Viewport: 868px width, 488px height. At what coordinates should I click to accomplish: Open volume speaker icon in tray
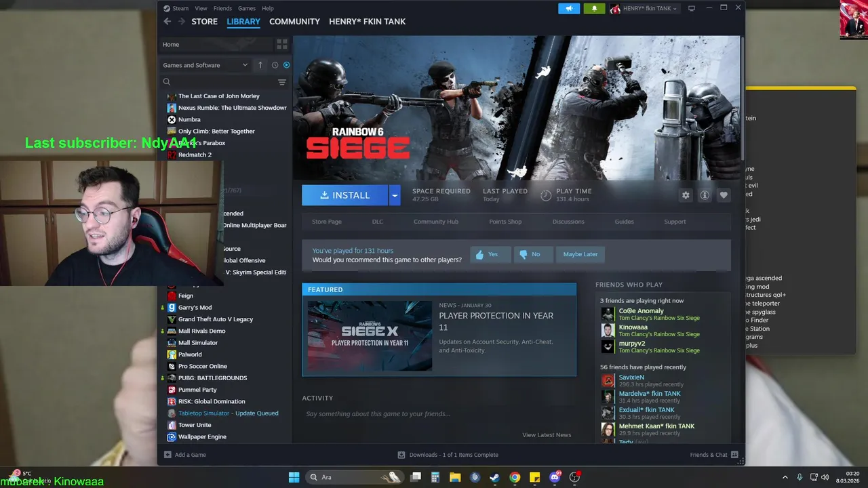tap(825, 477)
